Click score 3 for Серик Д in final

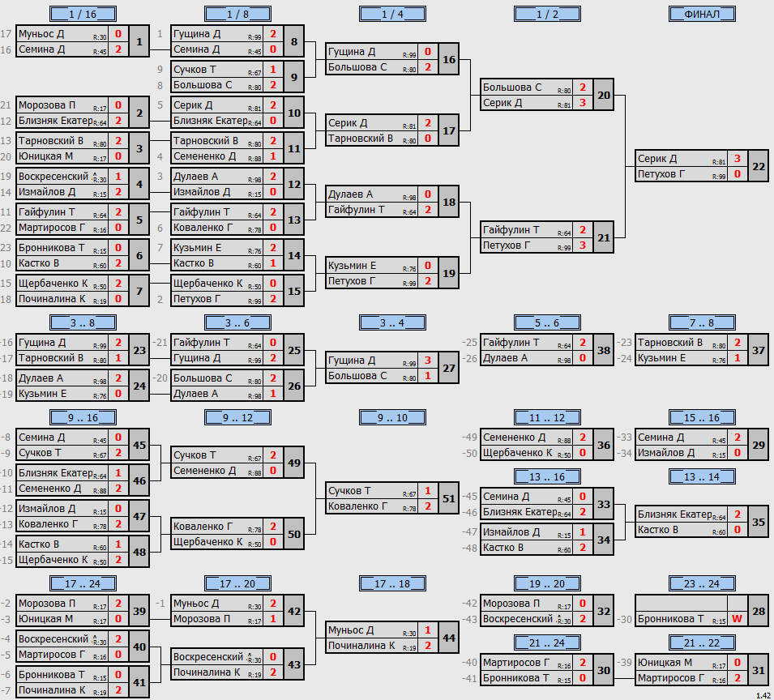tap(737, 159)
